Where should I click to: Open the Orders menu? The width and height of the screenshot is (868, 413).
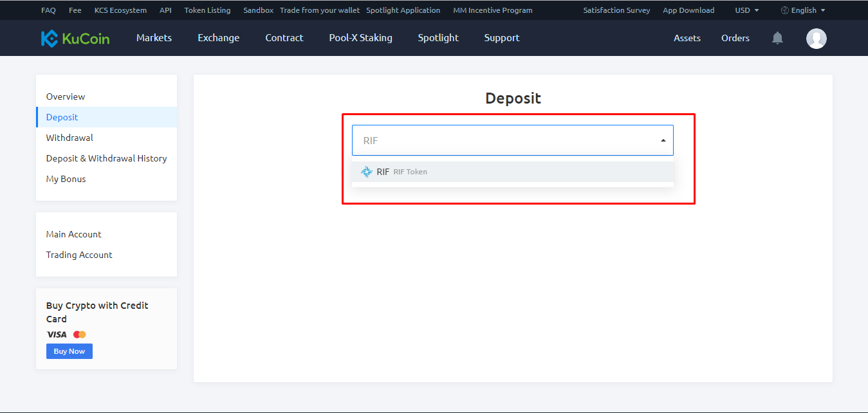(x=735, y=38)
